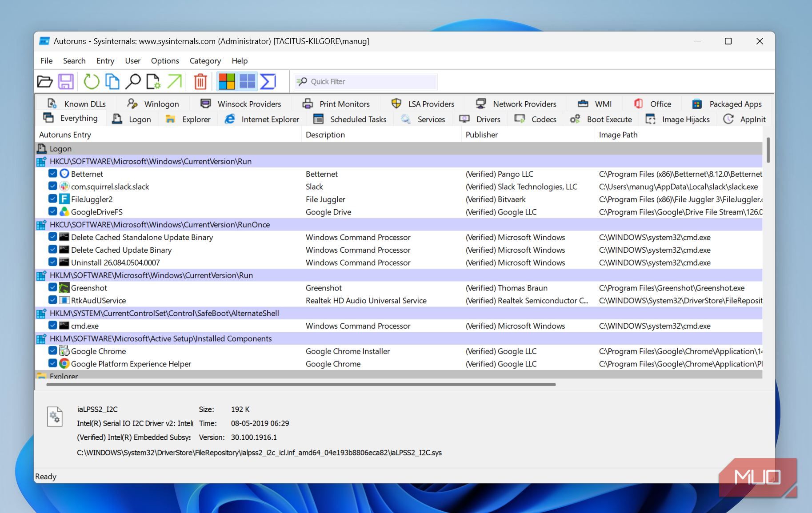Click the green Refresh toolbar icon
This screenshot has height=513, width=812.
(x=92, y=81)
